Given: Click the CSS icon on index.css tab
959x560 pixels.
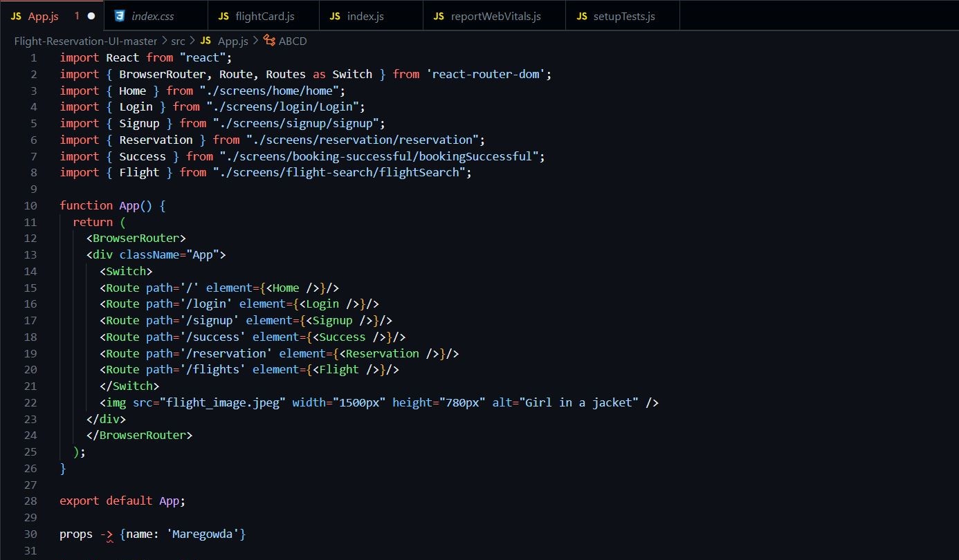Looking at the screenshot, I should click(x=120, y=16).
